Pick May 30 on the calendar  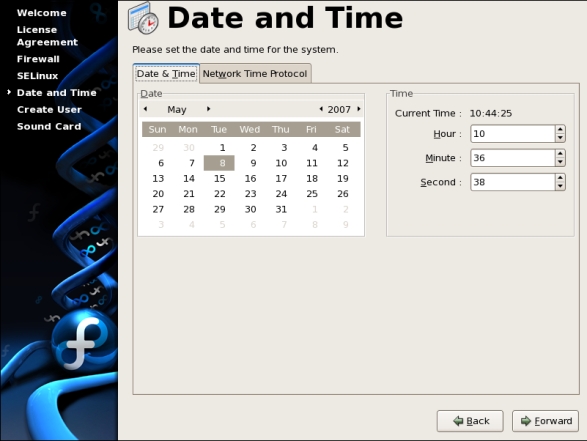250,209
